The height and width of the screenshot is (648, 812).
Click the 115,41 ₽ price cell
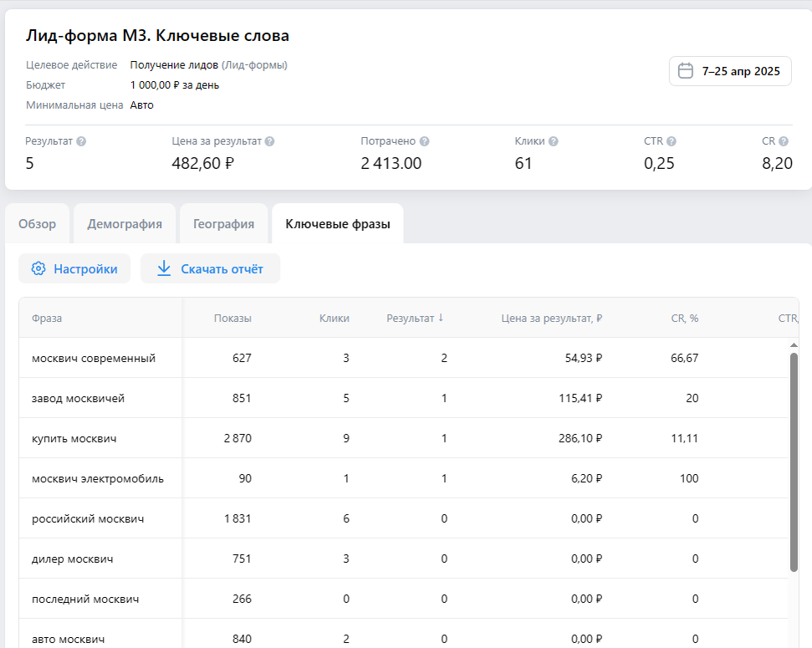click(580, 398)
